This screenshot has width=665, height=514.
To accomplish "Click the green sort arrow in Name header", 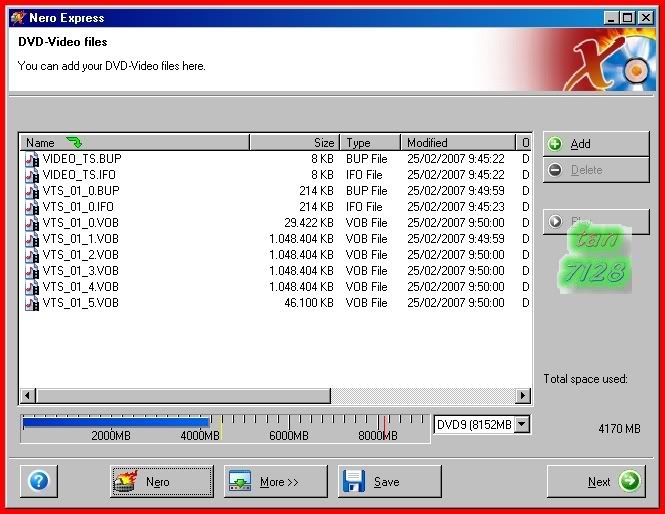I will (x=74, y=142).
